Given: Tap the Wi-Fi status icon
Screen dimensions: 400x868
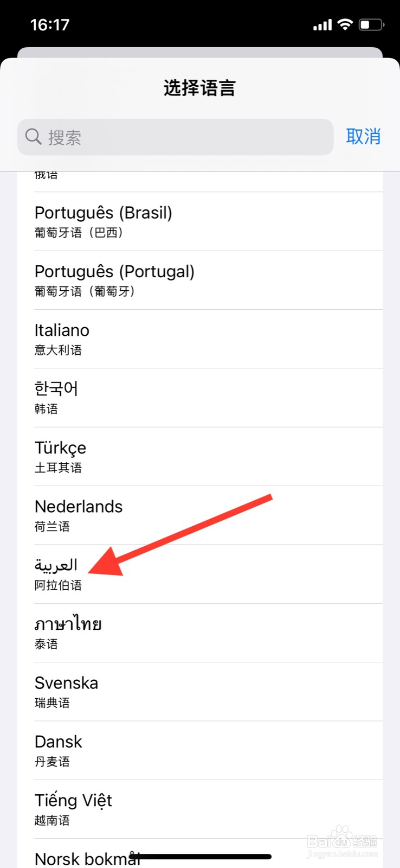Looking at the screenshot, I should pyautogui.click(x=345, y=24).
